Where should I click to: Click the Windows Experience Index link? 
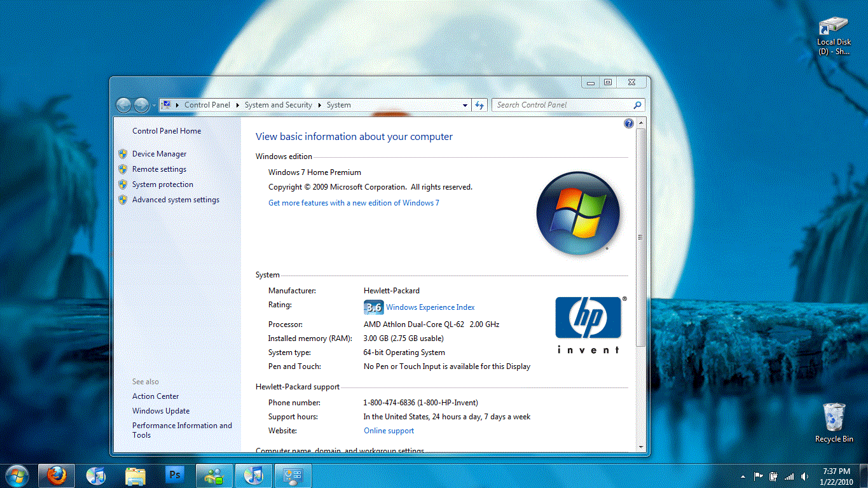click(430, 307)
